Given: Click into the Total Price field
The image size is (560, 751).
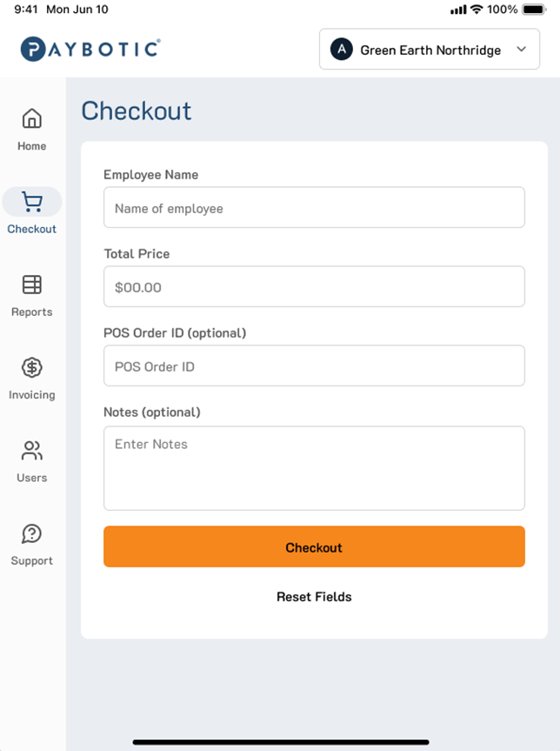Looking at the screenshot, I should pos(314,287).
